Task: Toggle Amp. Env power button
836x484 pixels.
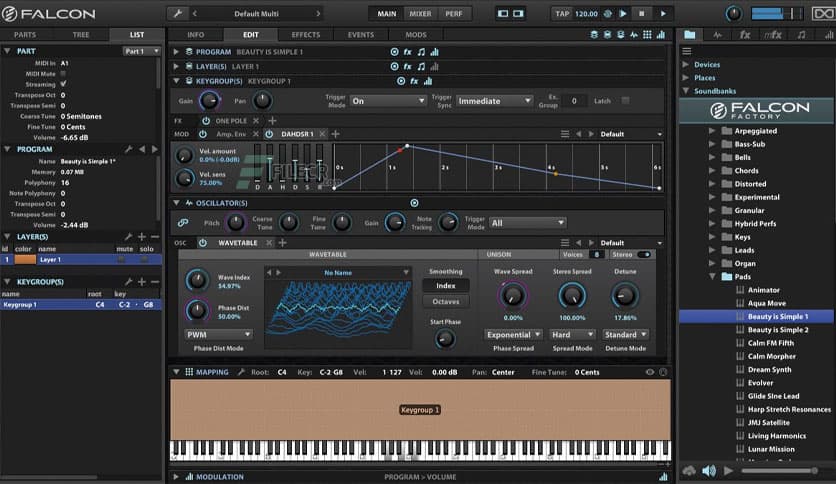Action: tap(203, 134)
